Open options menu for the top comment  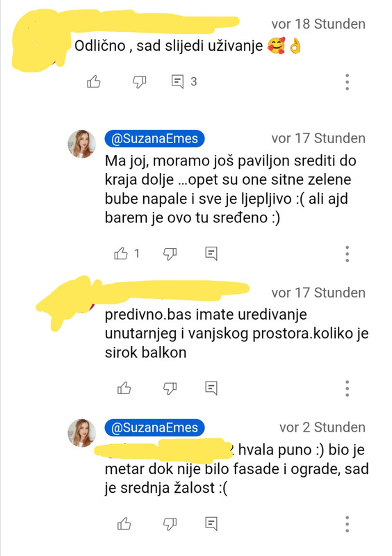pos(348,82)
